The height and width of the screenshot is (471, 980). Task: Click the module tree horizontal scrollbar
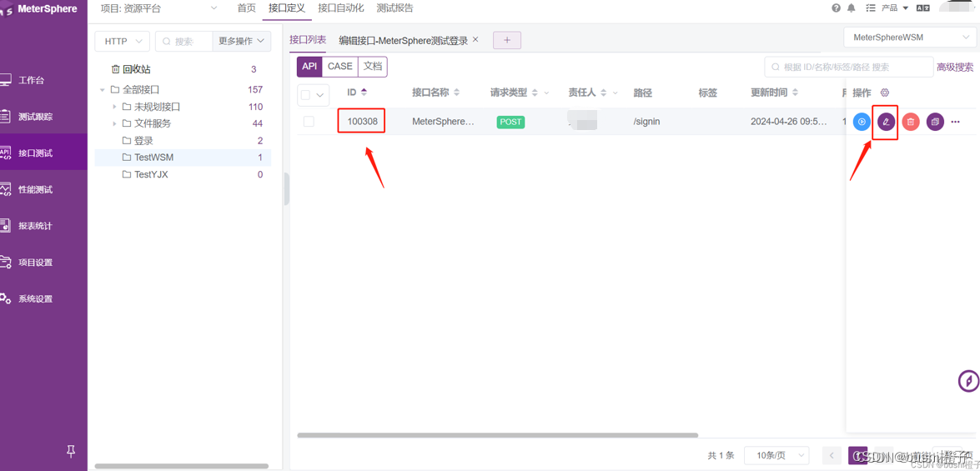point(181,466)
